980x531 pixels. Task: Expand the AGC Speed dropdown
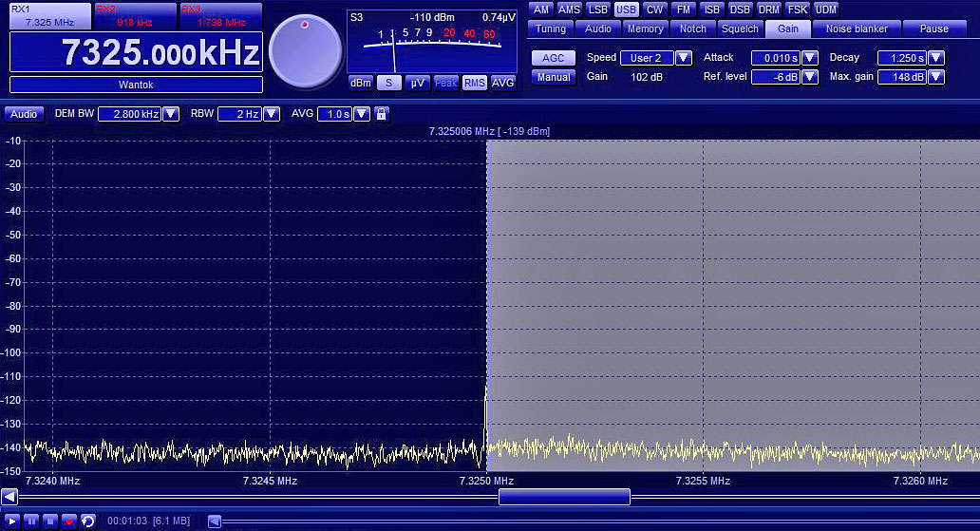pyautogui.click(x=683, y=58)
